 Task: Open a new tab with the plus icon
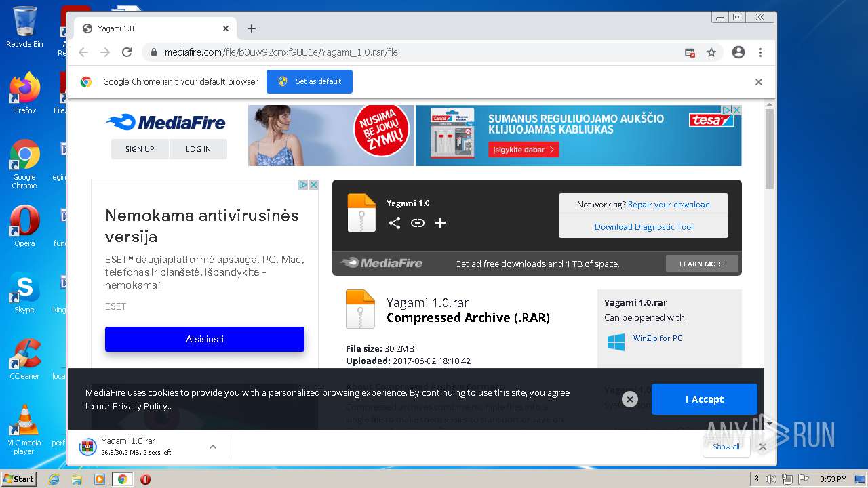[x=252, y=28]
